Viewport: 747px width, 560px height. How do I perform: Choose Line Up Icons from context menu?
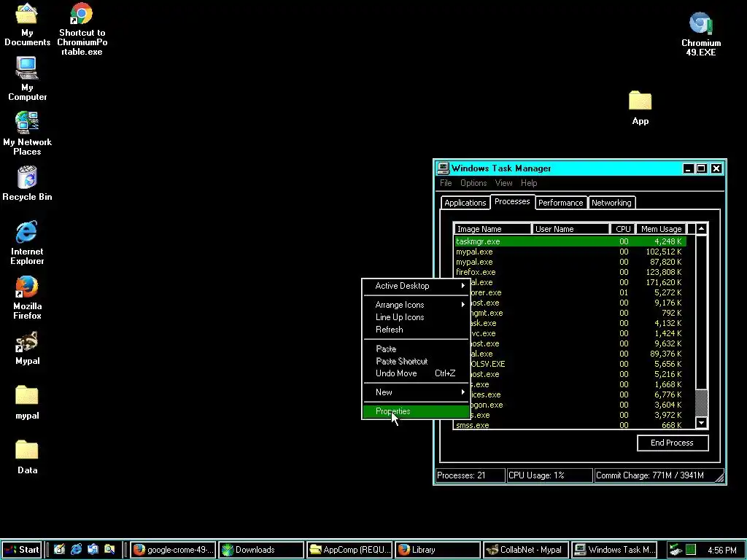[416, 317]
